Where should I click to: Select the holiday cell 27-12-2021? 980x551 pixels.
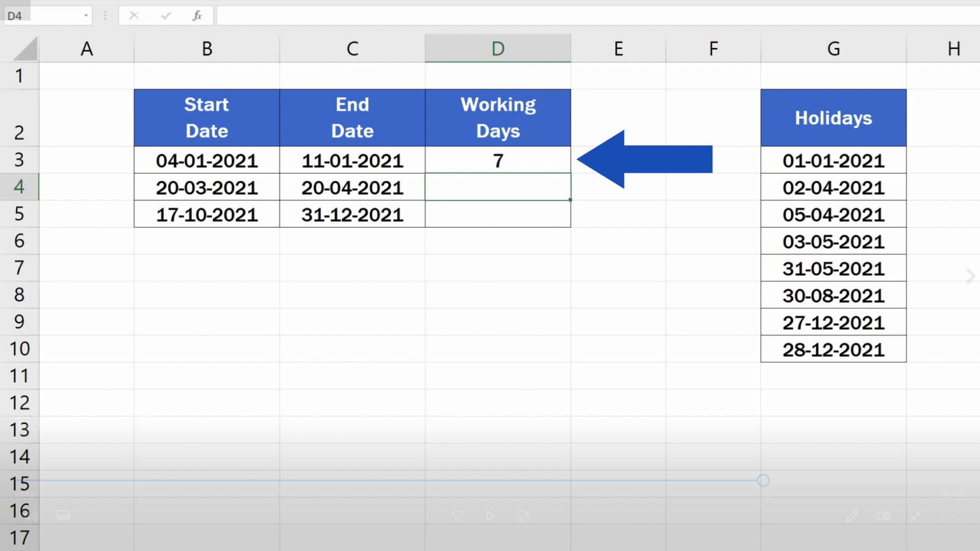(x=833, y=322)
